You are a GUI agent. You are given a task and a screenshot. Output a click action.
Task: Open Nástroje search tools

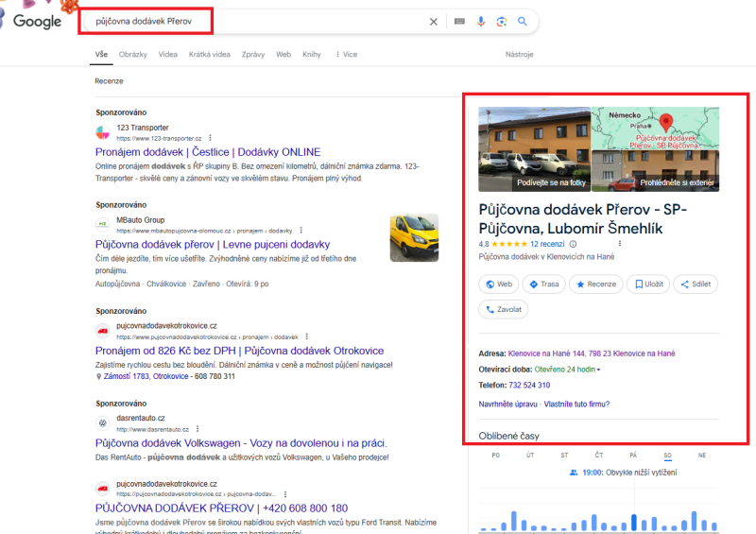point(519,55)
